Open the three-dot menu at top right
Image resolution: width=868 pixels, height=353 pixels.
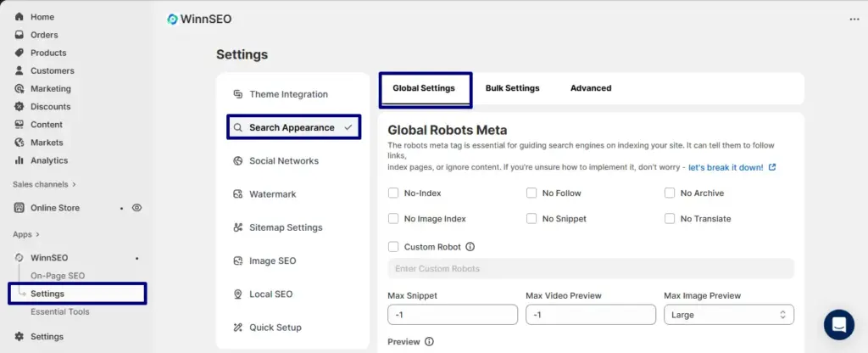pyautogui.click(x=854, y=20)
